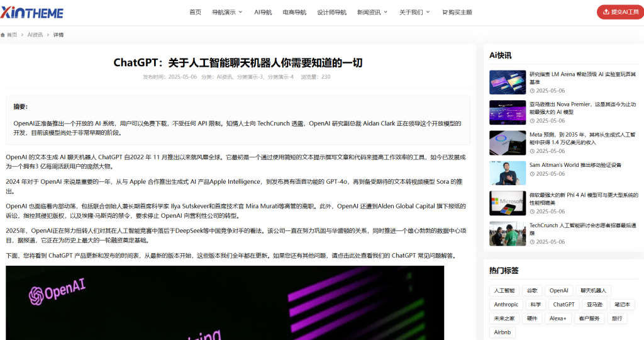Click the 浏览量 230 view count
The width and height of the screenshot is (644, 340).
pos(316,77)
